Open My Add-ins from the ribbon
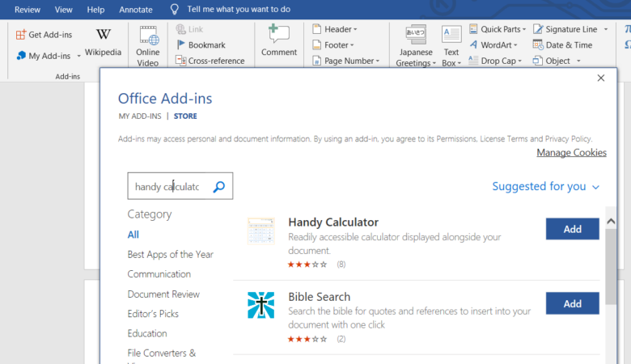 coord(44,56)
